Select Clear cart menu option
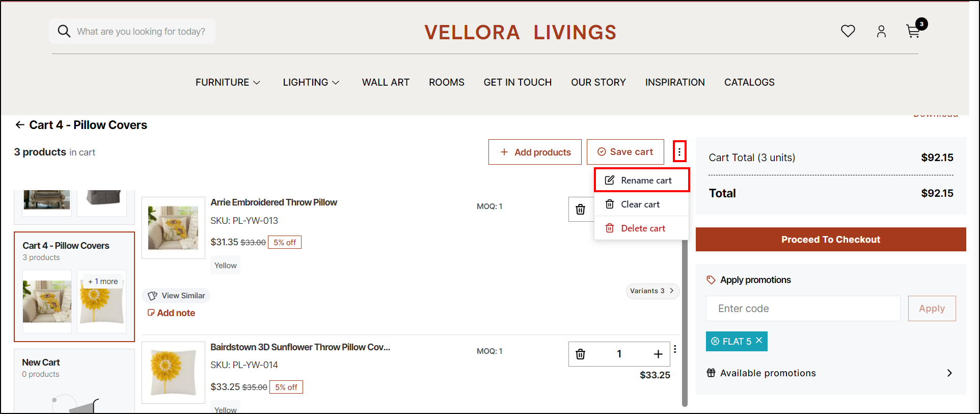Viewport: 980px width, 414px height. point(640,204)
